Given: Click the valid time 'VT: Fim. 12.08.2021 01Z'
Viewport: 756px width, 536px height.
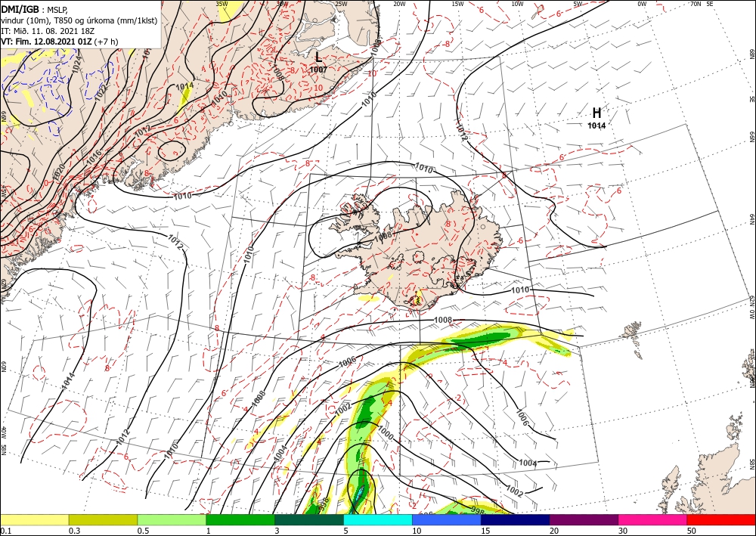Looking at the screenshot, I should tap(46, 42).
